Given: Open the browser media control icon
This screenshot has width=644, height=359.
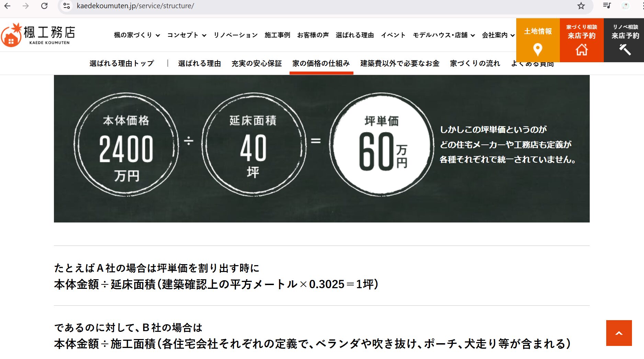Looking at the screenshot, I should (x=607, y=6).
